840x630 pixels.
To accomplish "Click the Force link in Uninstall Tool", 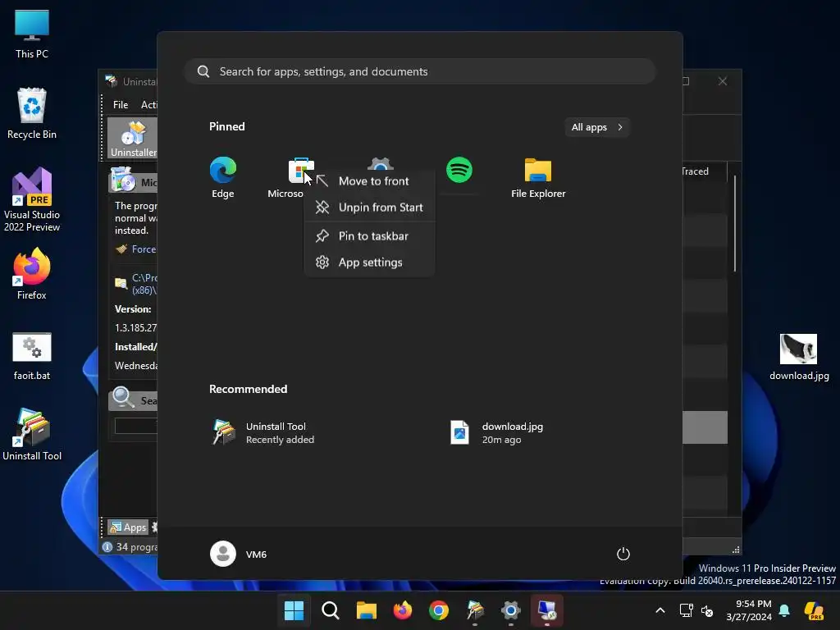I will (144, 249).
